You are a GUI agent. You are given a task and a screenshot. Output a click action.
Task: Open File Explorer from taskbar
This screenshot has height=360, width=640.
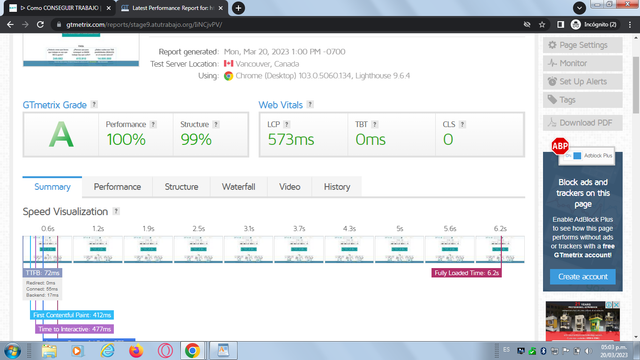tap(49, 351)
